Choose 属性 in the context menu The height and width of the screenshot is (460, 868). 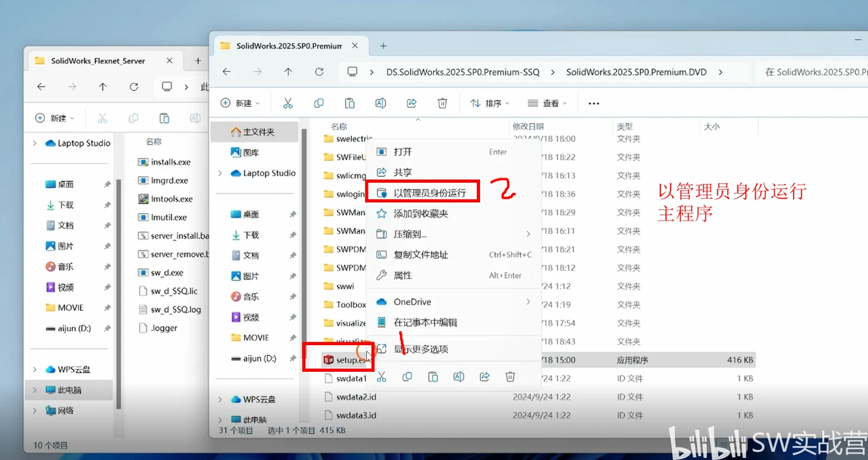[453, 275]
